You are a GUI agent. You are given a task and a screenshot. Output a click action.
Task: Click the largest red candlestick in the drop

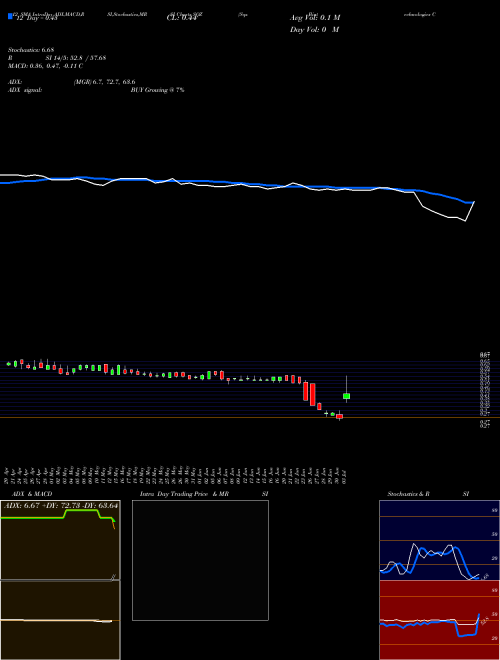click(312, 394)
